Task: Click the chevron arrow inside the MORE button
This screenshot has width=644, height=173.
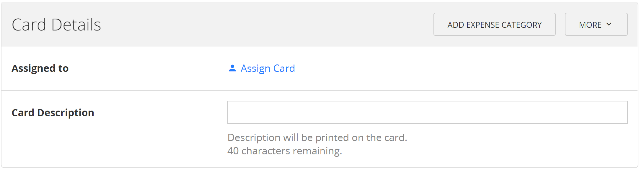Action: tap(609, 24)
